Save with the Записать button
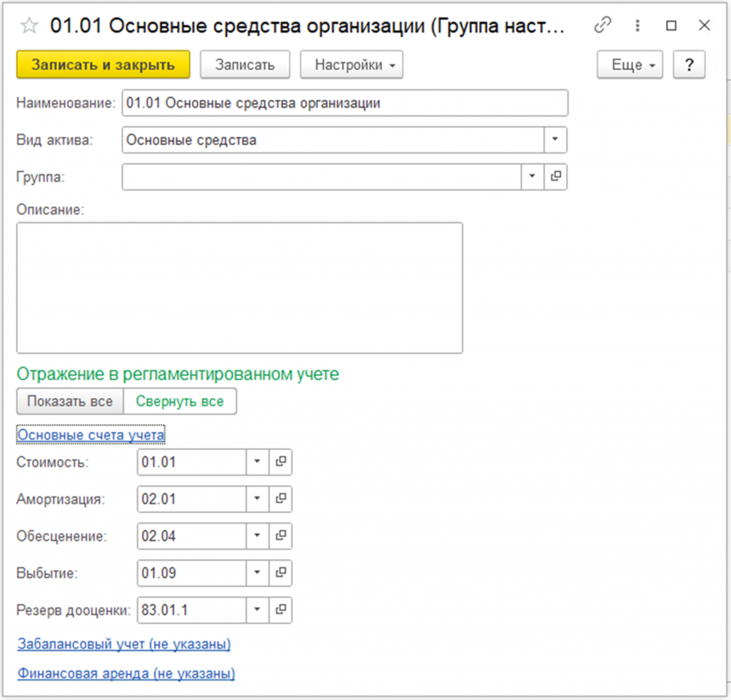Image resolution: width=731 pixels, height=700 pixels. pos(245,64)
